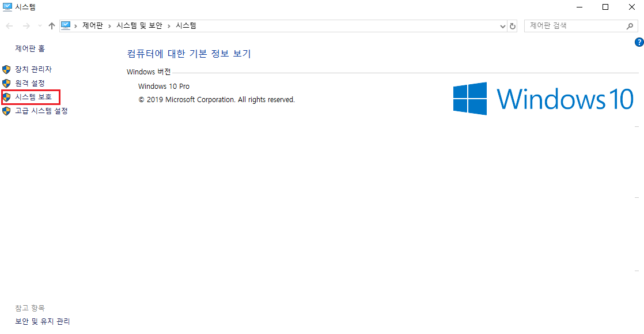
Task: Click the shield icon beside 장치 관리자
Action: (x=6, y=69)
